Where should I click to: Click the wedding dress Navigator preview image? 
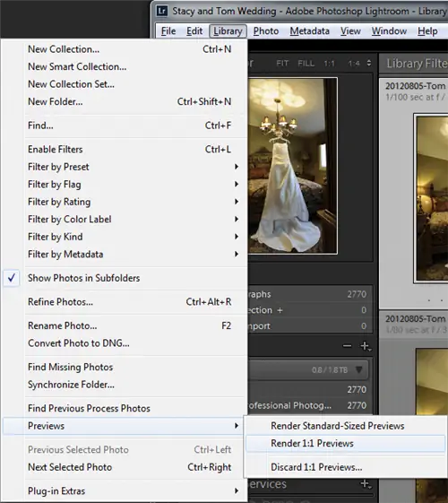(292, 166)
